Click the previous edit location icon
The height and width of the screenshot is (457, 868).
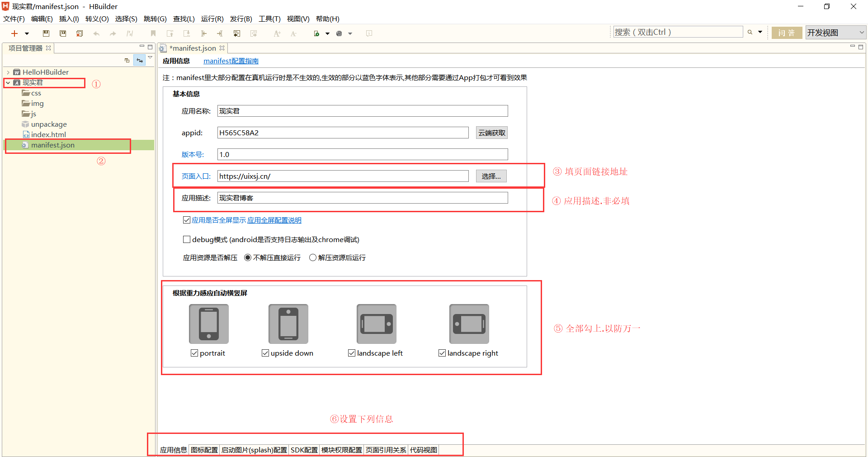[x=170, y=33]
